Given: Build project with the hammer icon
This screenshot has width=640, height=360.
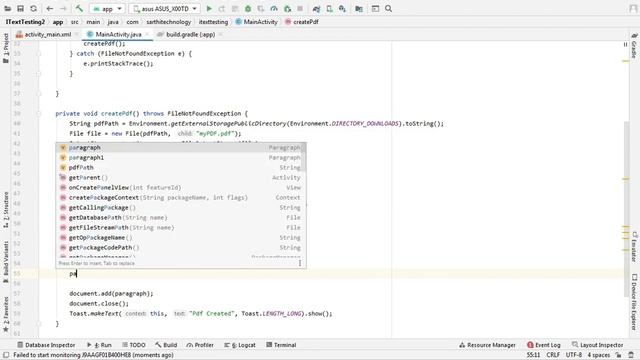Looking at the screenshot, I should (79, 9).
